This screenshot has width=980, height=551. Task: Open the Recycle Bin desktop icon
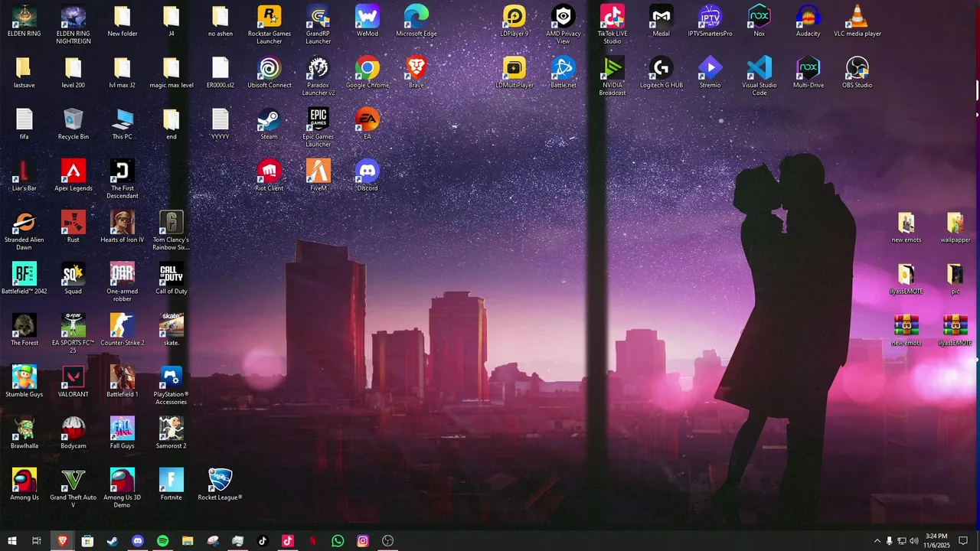(x=73, y=123)
